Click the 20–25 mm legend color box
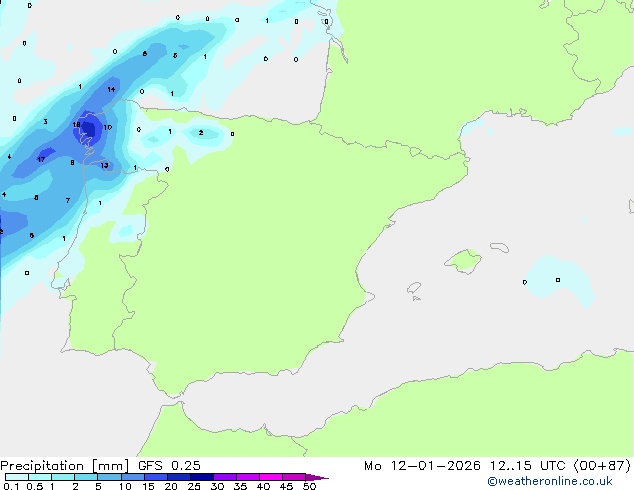 tap(179, 477)
